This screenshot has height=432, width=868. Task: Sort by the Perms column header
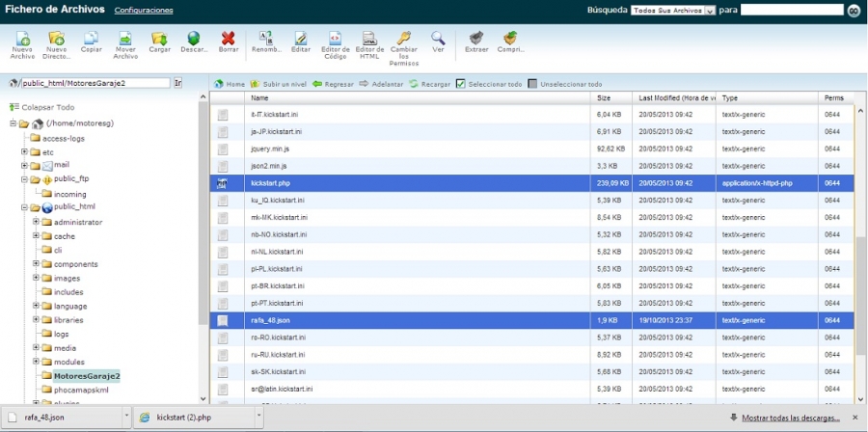pos(835,98)
